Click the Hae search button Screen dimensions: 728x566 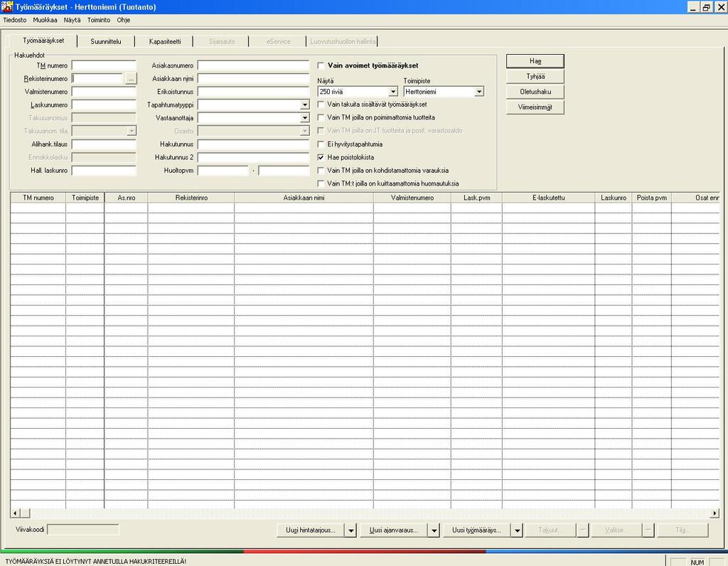[x=535, y=61]
